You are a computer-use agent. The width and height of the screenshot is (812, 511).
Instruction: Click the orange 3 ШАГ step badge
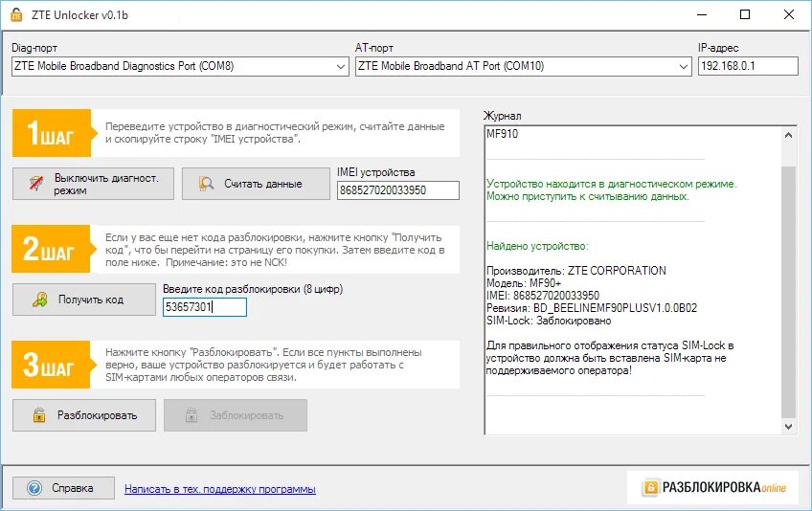pos(54,365)
